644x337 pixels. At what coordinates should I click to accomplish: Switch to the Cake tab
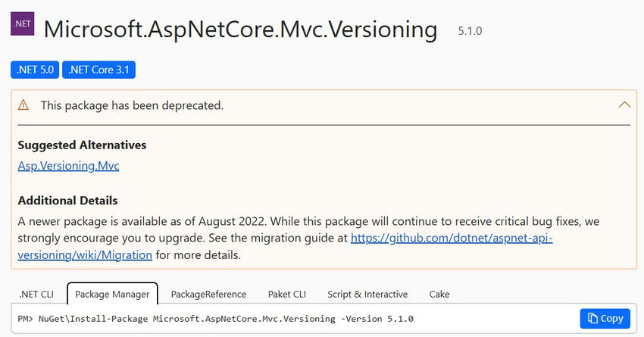point(439,295)
